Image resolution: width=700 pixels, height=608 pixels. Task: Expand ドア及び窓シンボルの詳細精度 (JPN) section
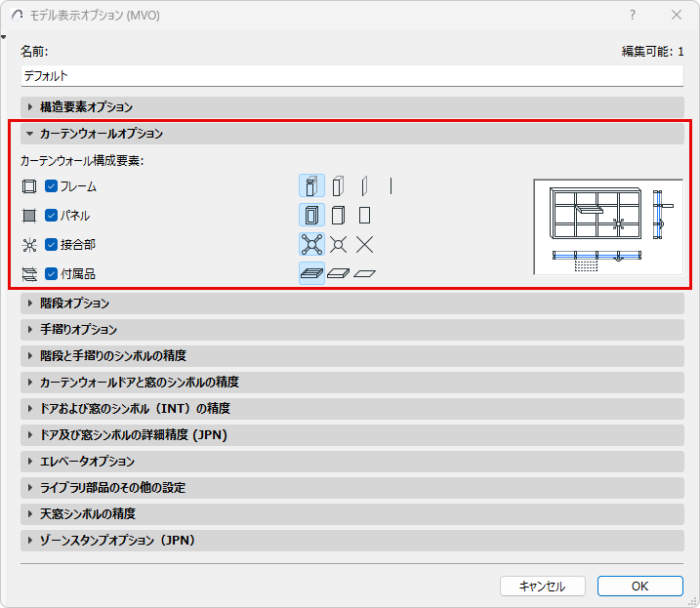[352, 435]
